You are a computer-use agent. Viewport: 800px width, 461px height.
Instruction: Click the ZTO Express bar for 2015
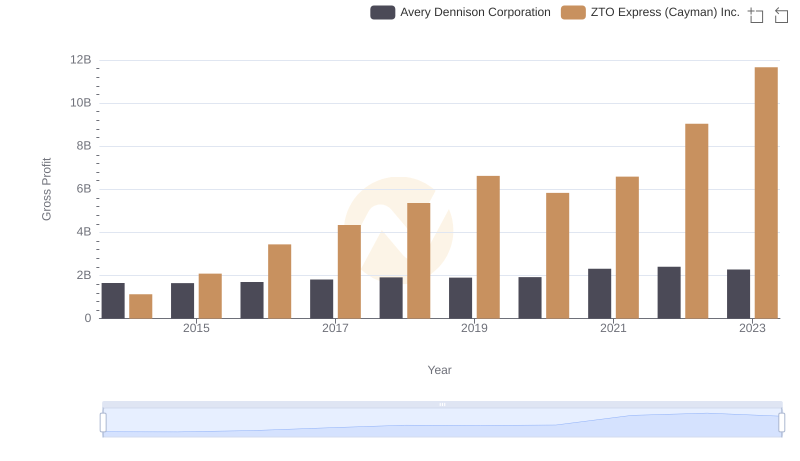(x=210, y=296)
